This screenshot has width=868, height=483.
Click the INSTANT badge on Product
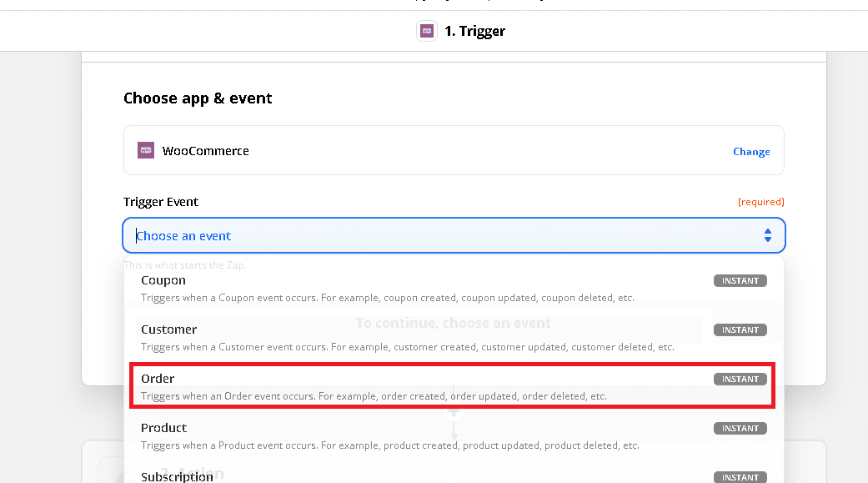(740, 429)
